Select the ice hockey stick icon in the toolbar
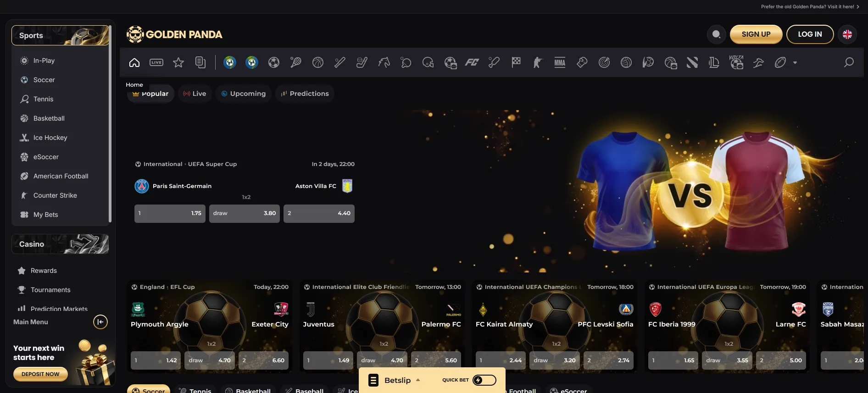 click(362, 62)
